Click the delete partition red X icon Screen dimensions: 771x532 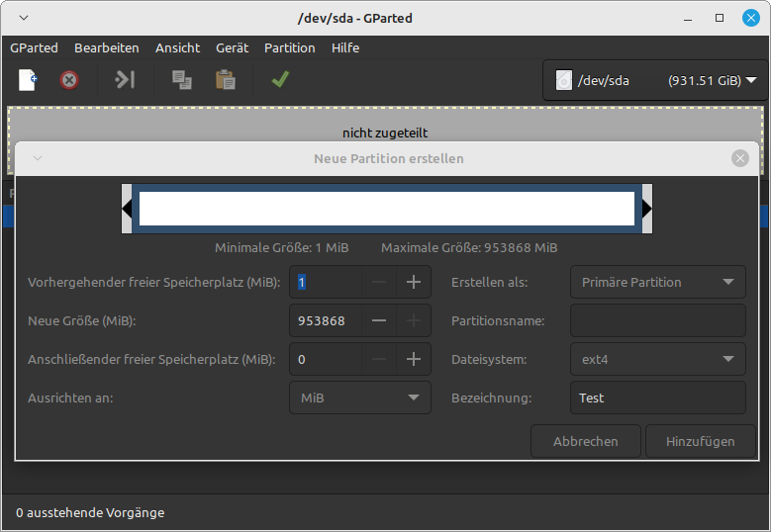pyautogui.click(x=69, y=79)
